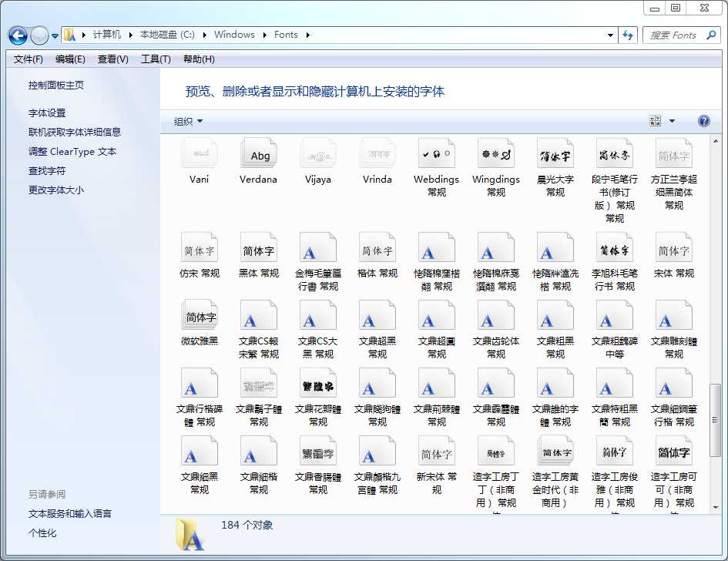Screen dimensions: 728x561
Task: Select the 宋体 常规 font icon
Action: (x=673, y=248)
